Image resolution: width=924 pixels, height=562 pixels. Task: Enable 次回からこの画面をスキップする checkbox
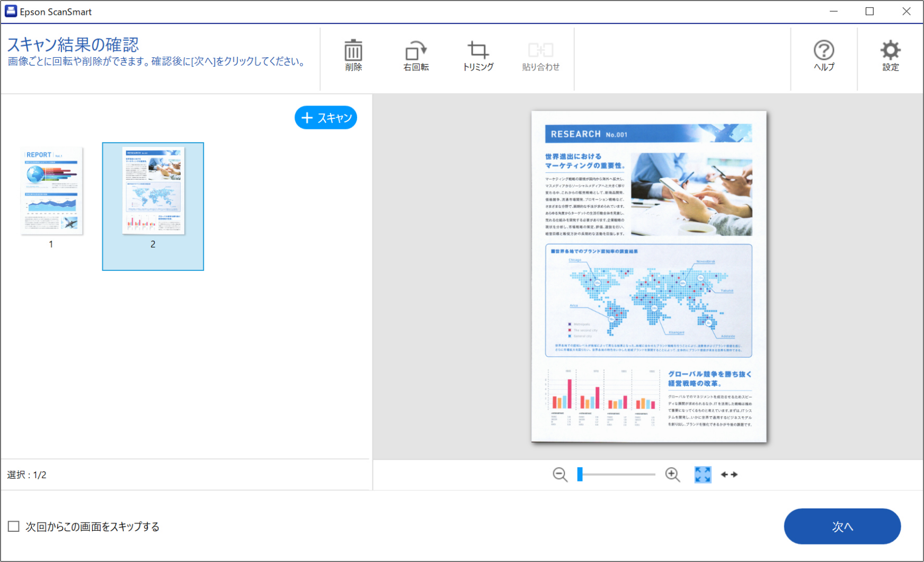click(x=14, y=526)
